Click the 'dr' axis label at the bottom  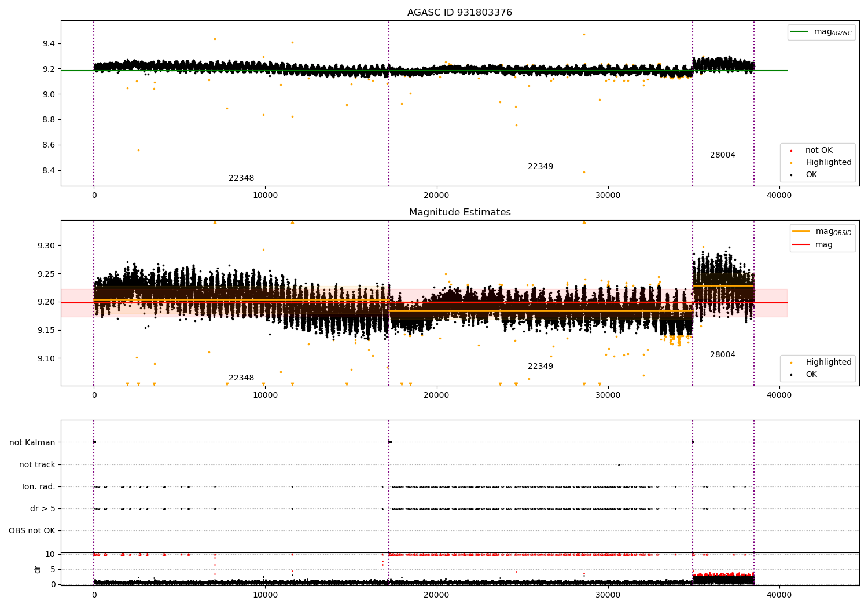coord(38,569)
